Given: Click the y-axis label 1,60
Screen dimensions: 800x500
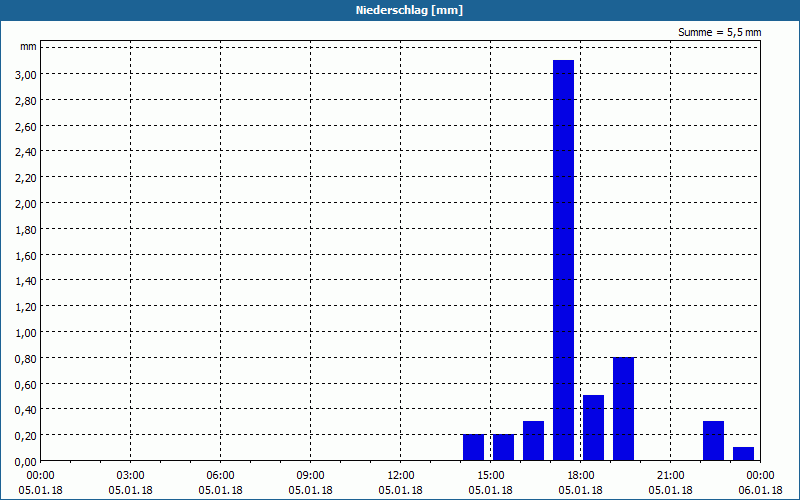Looking at the screenshot, I should point(26,256).
